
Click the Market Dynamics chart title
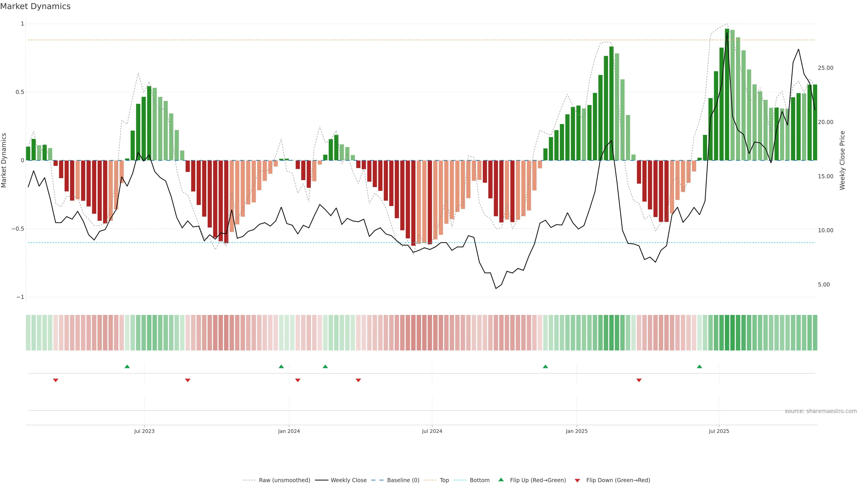click(x=35, y=6)
